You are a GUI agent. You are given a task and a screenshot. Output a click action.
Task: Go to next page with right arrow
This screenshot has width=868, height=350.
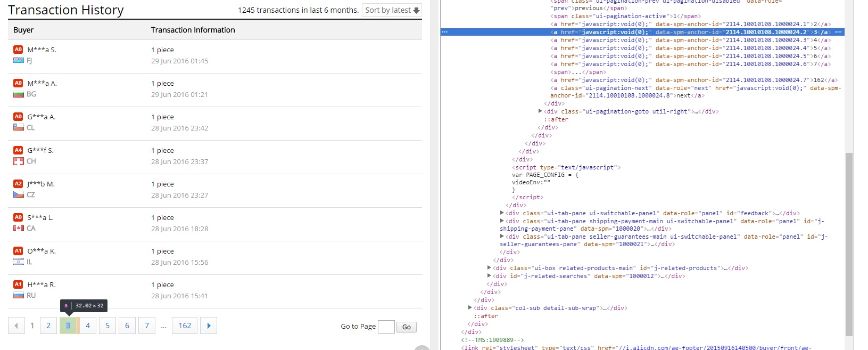209,325
